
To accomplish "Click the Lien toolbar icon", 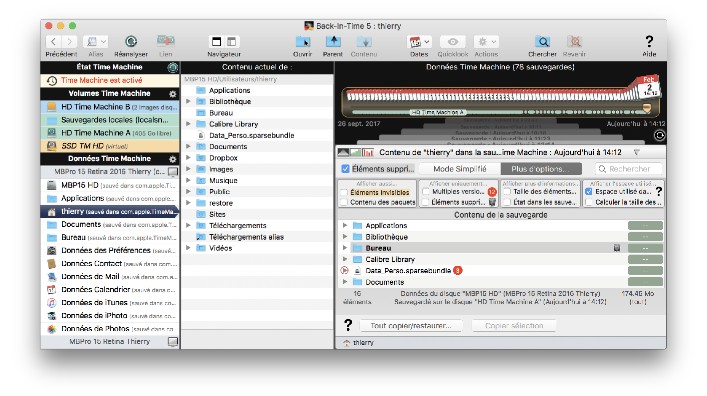I will [165, 41].
